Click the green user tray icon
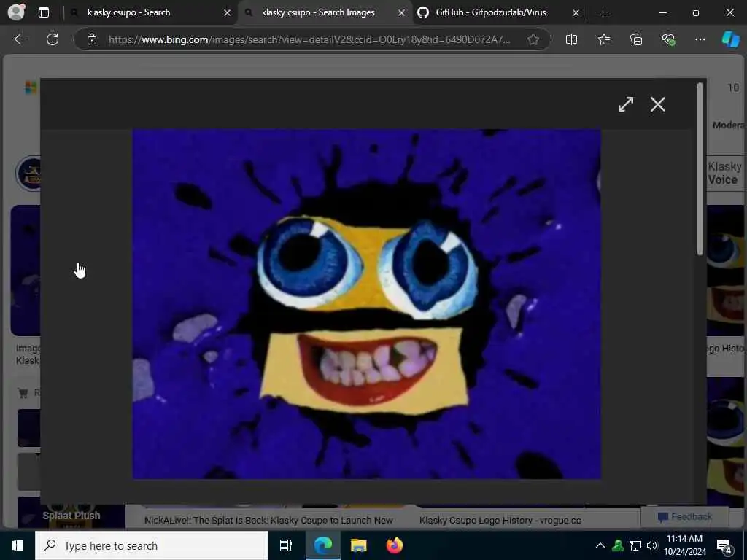The width and height of the screenshot is (747, 560). tap(618, 545)
